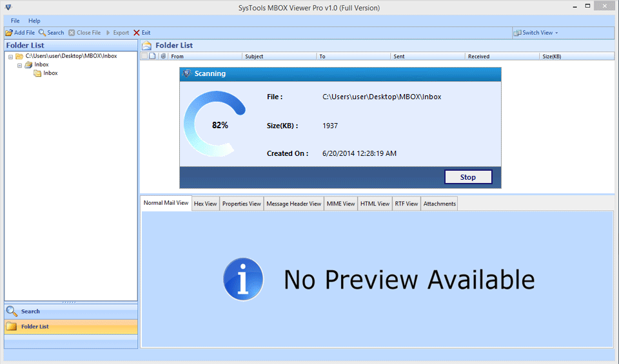Select the Inbox mailbox icon in tree
This screenshot has height=364, width=619.
28,64
